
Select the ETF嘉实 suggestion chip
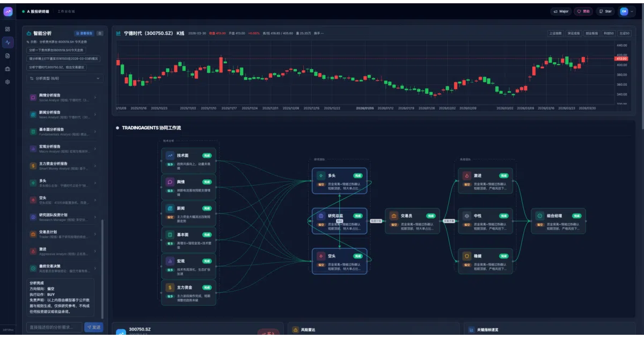click(x=63, y=58)
